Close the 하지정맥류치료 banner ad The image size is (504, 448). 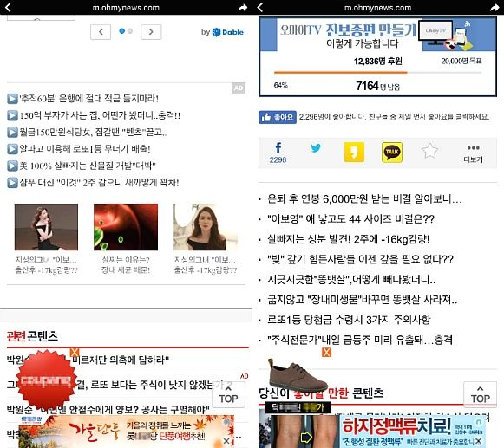[x=478, y=441]
